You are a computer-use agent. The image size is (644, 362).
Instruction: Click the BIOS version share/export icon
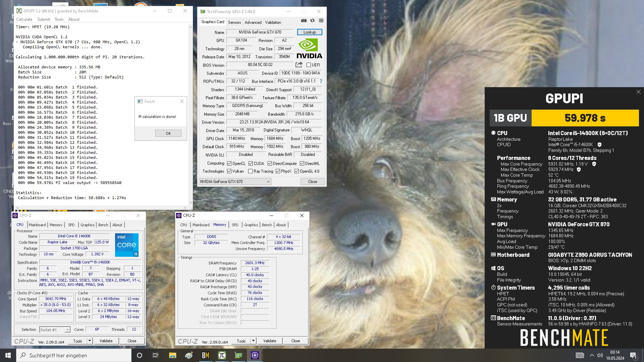[299, 64]
